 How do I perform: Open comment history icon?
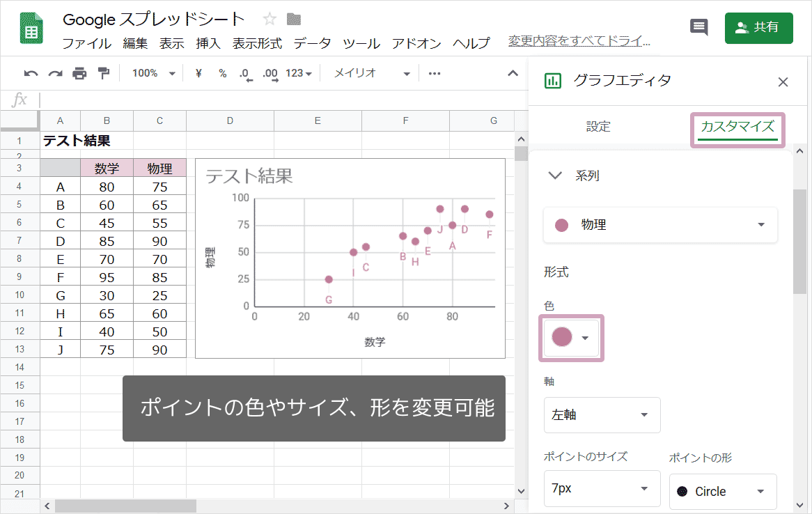pos(698,25)
